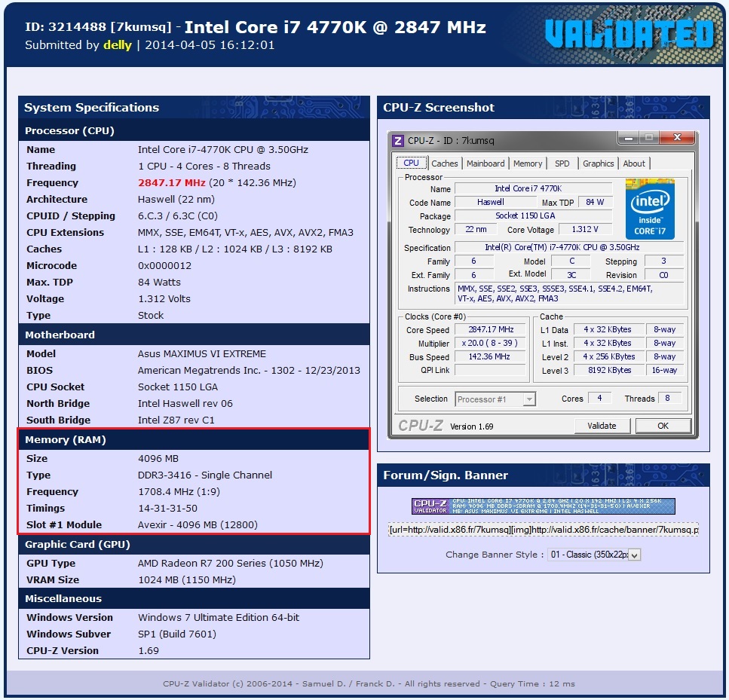This screenshot has height=700, width=729.
Task: Click the Package Socket 1150 LGA field
Action: tap(533, 216)
